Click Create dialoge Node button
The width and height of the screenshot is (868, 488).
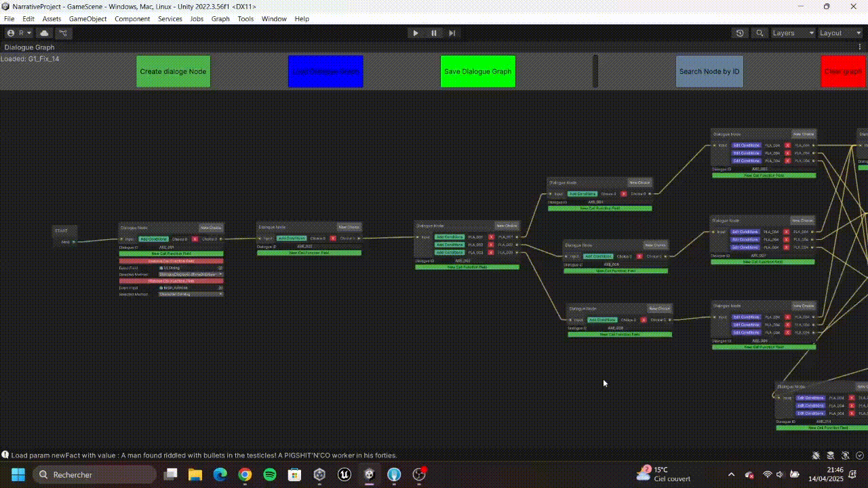click(x=173, y=71)
